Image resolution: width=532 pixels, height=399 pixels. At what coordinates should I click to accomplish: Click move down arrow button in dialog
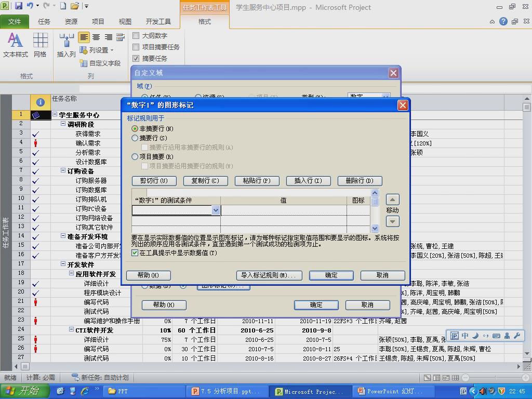(x=393, y=221)
